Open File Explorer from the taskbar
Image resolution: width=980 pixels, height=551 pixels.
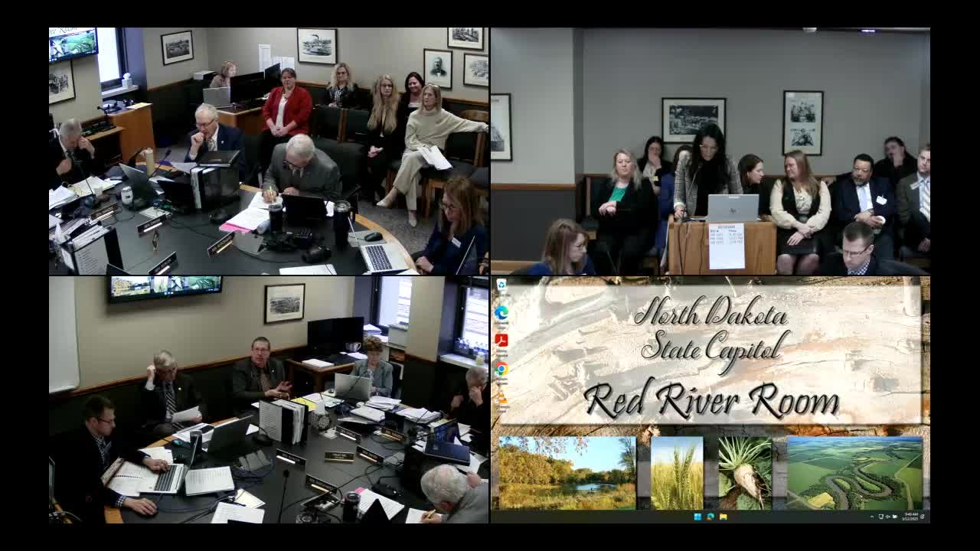tap(723, 517)
